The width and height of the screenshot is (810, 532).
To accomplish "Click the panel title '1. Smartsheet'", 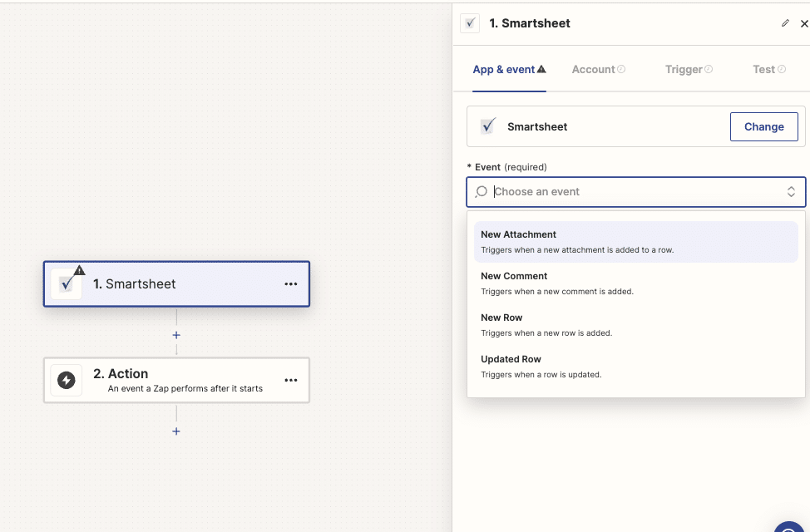I will pyautogui.click(x=530, y=23).
